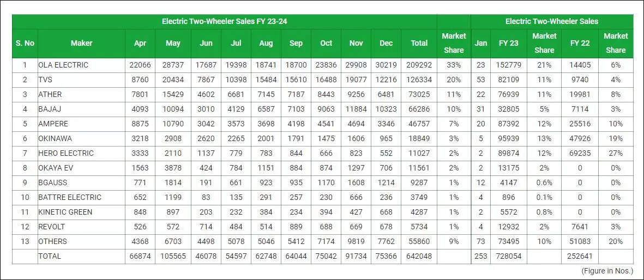The image size is (644, 280).
Task: Select the KINETIC GREEN maker cell
Action: pos(65,212)
